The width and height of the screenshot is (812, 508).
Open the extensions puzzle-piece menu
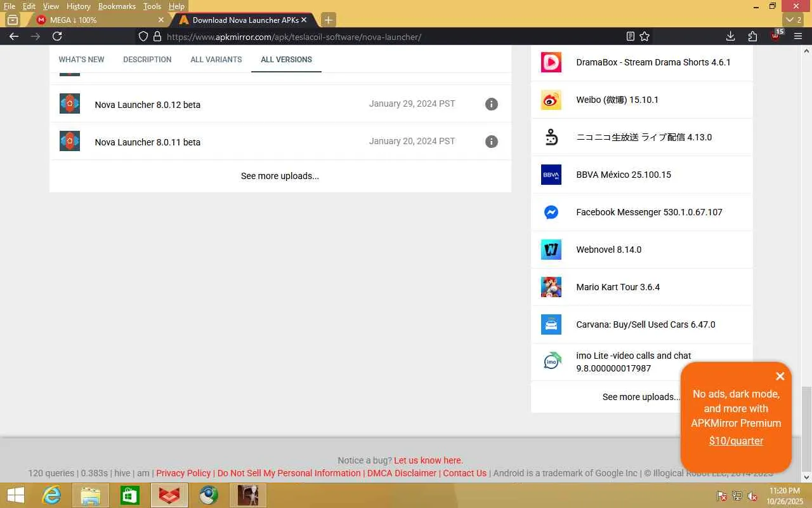coord(753,36)
